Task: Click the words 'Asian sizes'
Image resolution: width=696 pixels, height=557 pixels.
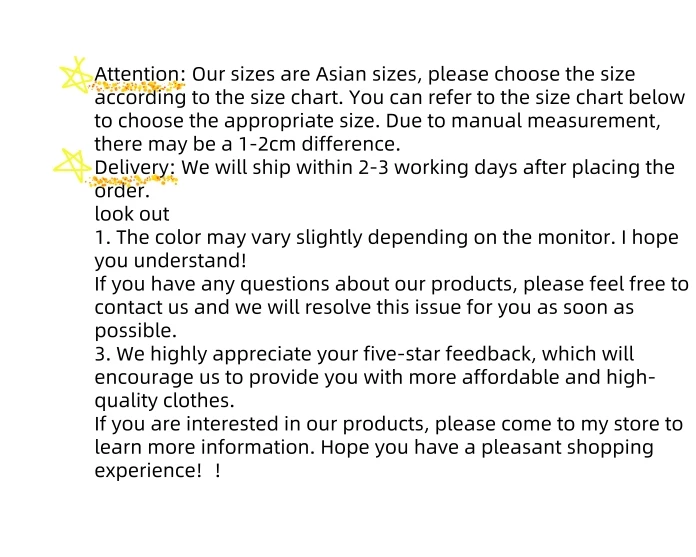Action: point(369,74)
